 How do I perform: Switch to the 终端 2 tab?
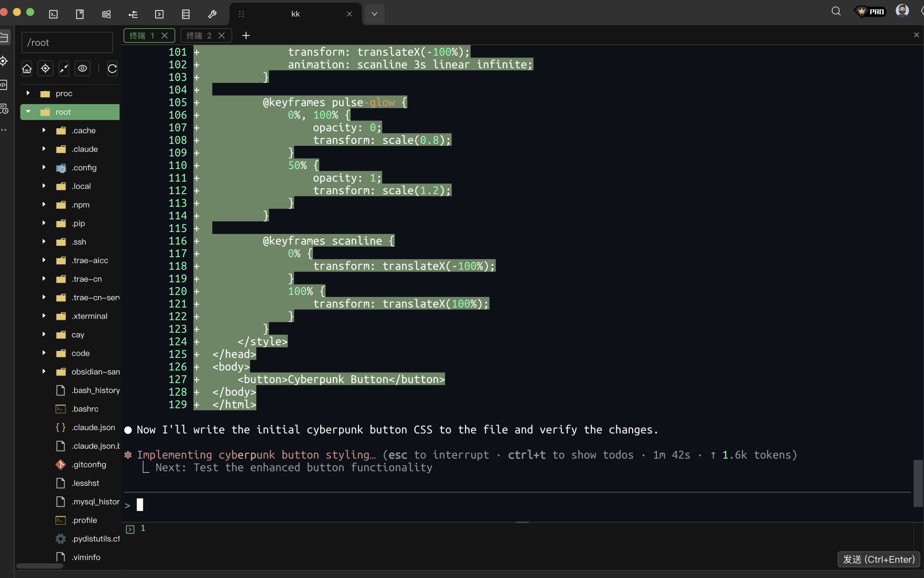pos(199,36)
